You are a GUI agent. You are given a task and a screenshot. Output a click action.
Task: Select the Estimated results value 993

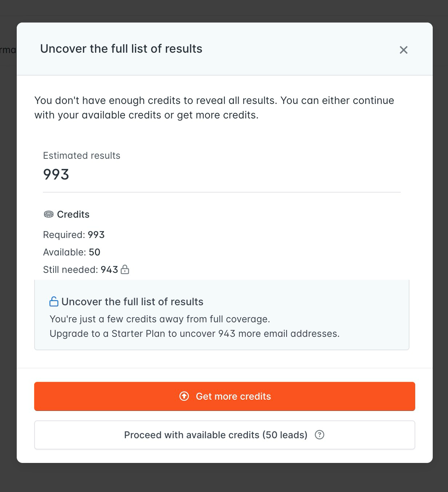click(56, 174)
